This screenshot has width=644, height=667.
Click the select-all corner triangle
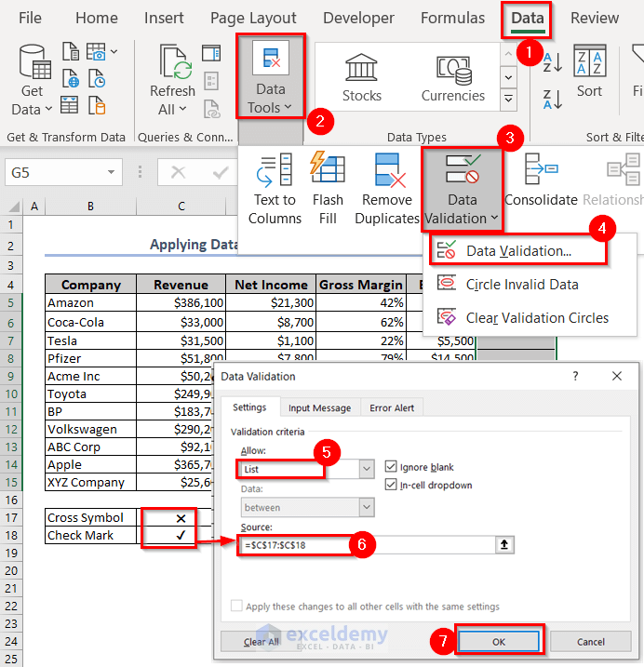pos(14,207)
